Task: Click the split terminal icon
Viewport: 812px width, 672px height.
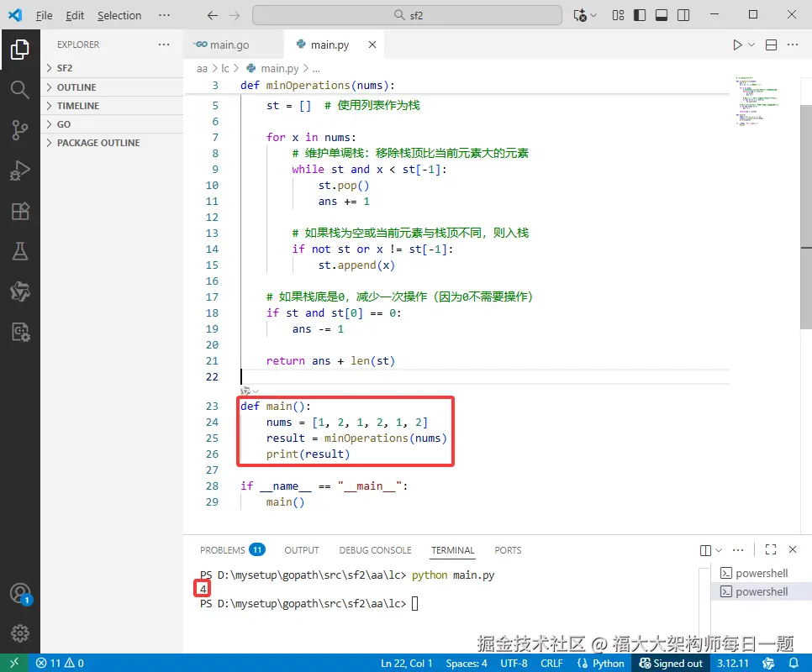Action: [705, 550]
